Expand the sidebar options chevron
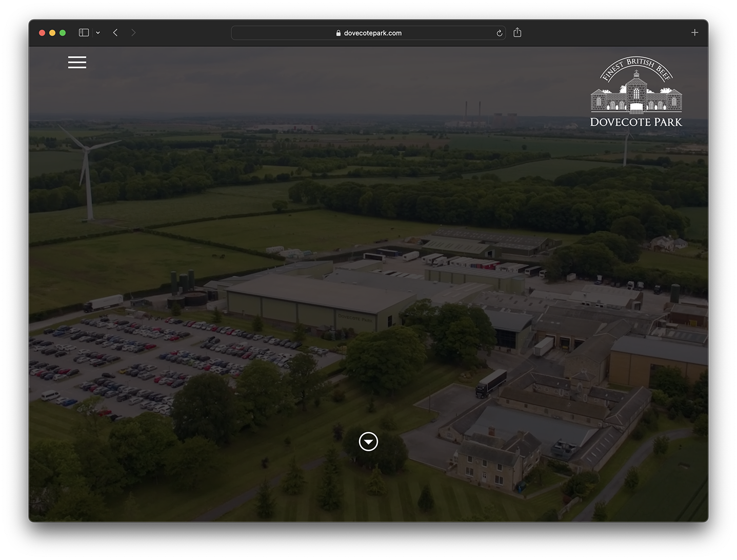This screenshot has width=737, height=560. (x=97, y=32)
